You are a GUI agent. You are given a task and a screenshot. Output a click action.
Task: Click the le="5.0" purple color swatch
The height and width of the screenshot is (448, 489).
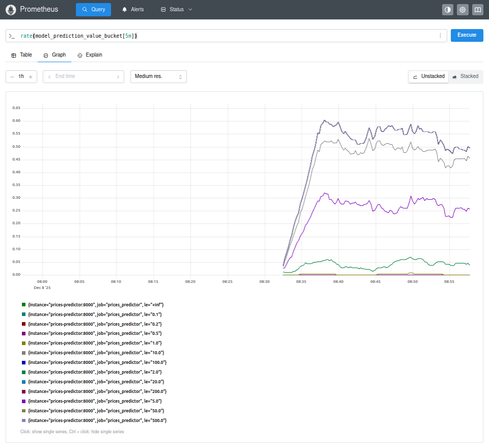tap(23, 401)
